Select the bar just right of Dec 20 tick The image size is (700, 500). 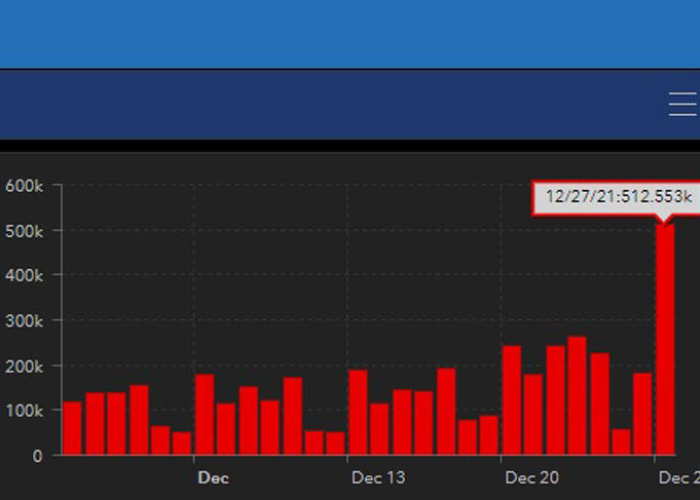point(511,400)
